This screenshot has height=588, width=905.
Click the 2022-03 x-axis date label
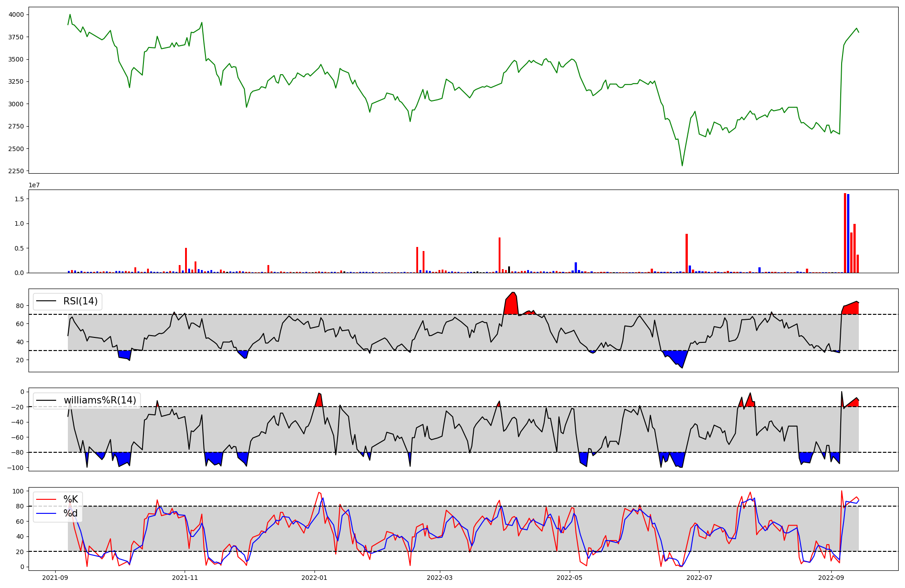click(x=440, y=578)
